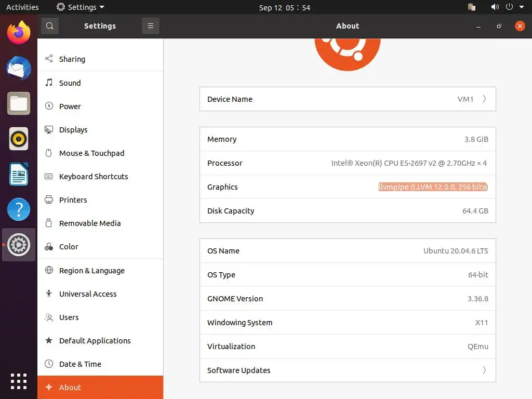Click Activities in the top bar
This screenshot has height=399, width=532.
[x=22, y=7]
